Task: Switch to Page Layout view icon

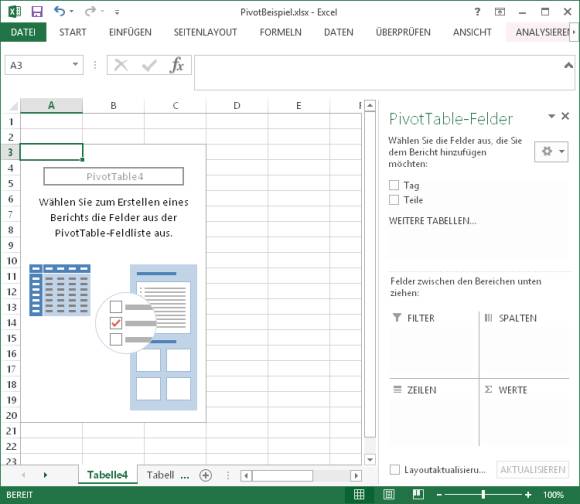Action: pos(389,494)
